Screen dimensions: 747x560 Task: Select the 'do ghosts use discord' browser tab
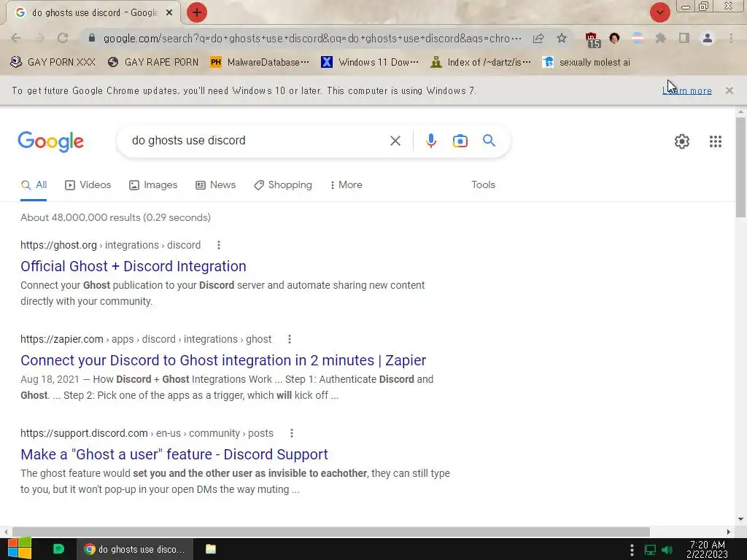tap(93, 13)
